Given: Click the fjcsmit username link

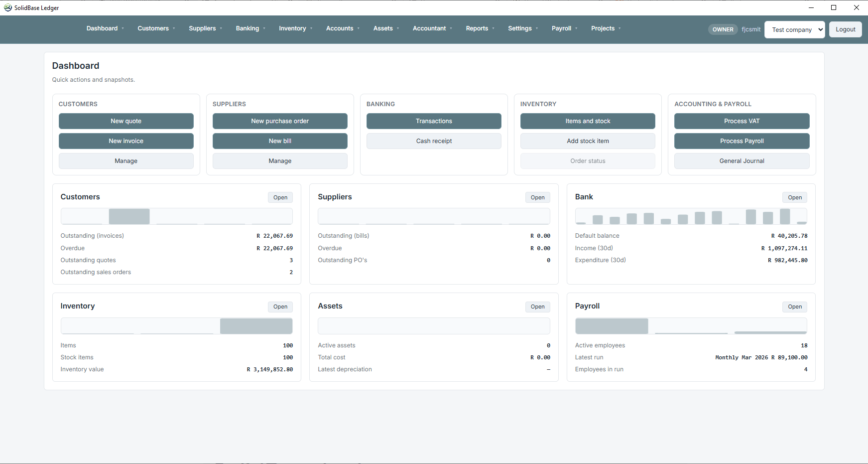Looking at the screenshot, I should 750,29.
